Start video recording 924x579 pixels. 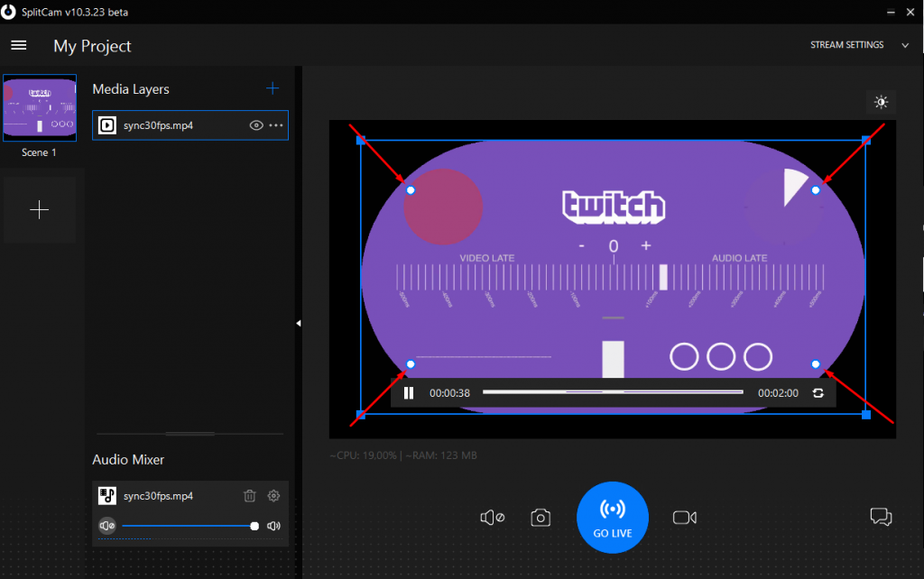click(685, 518)
